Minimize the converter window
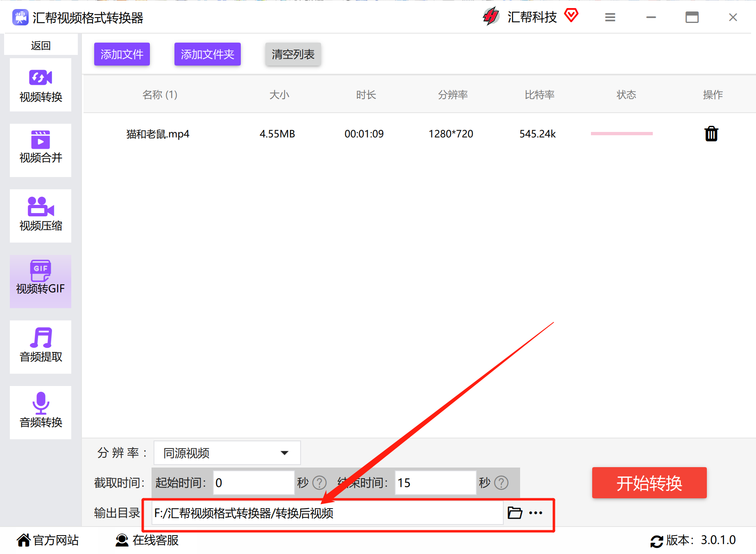The width and height of the screenshot is (756, 554). [651, 17]
